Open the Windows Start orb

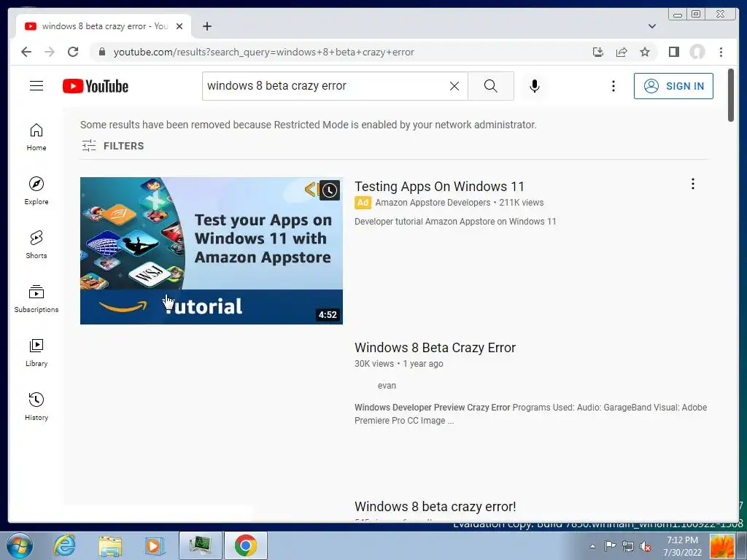20,545
